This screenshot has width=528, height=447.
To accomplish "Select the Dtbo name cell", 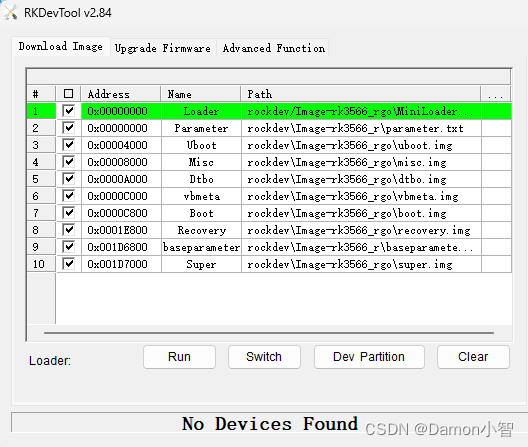I will (201, 179).
